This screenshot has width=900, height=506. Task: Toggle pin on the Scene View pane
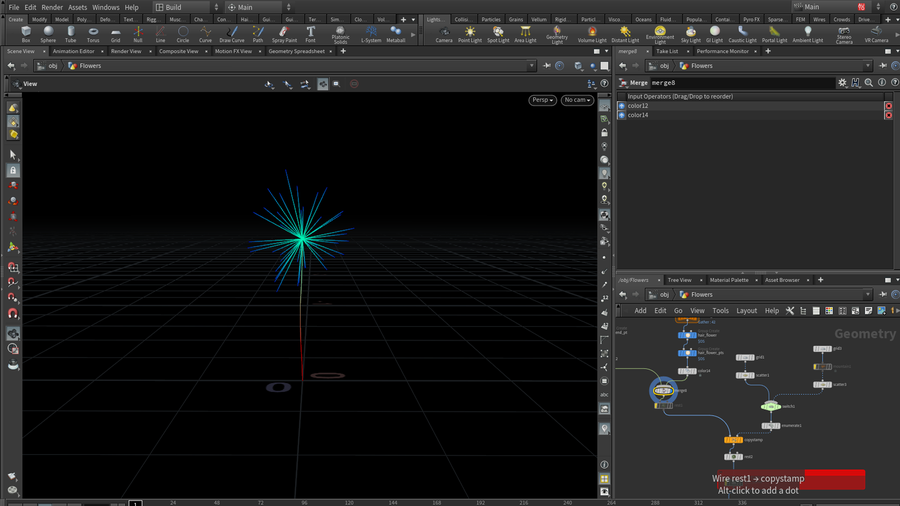547,66
